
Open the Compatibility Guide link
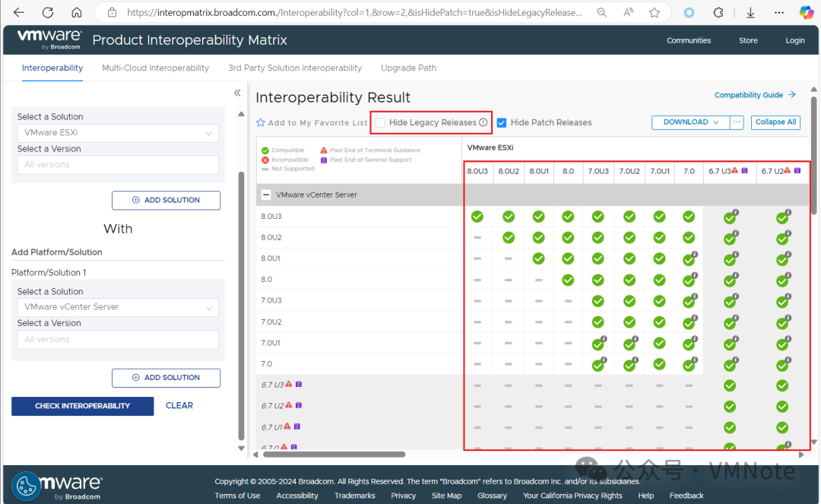(755, 95)
